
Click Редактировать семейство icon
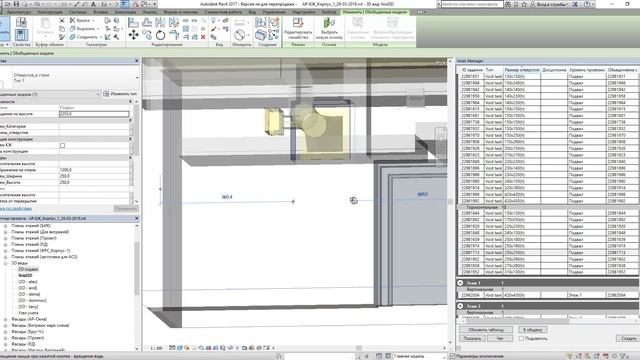point(298,23)
